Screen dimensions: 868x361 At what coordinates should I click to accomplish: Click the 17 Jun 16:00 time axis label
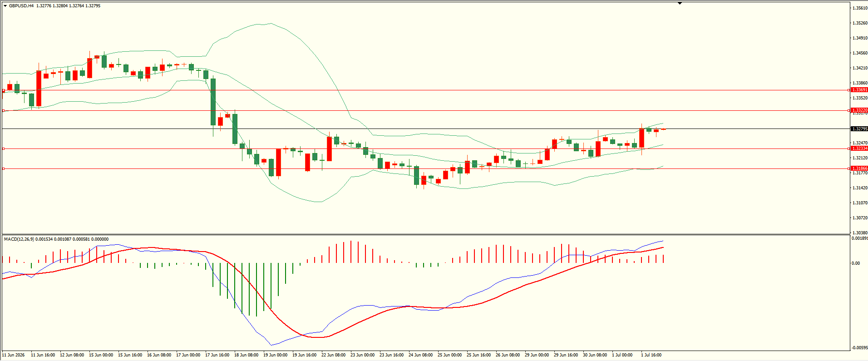pyautogui.click(x=217, y=355)
